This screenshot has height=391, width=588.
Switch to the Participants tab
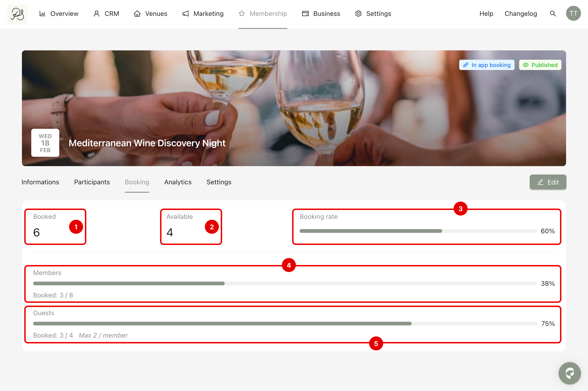(92, 182)
